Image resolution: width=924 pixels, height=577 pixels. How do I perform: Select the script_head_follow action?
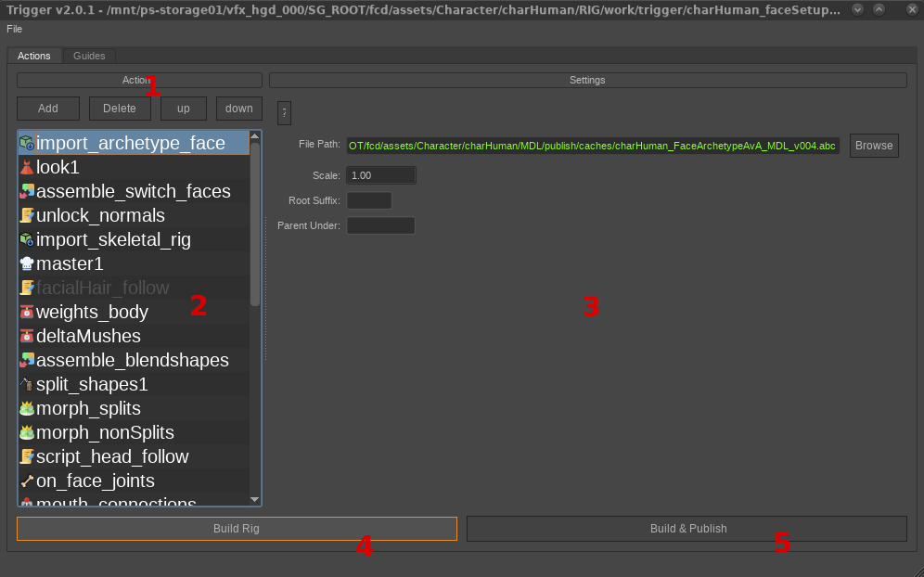point(134,456)
